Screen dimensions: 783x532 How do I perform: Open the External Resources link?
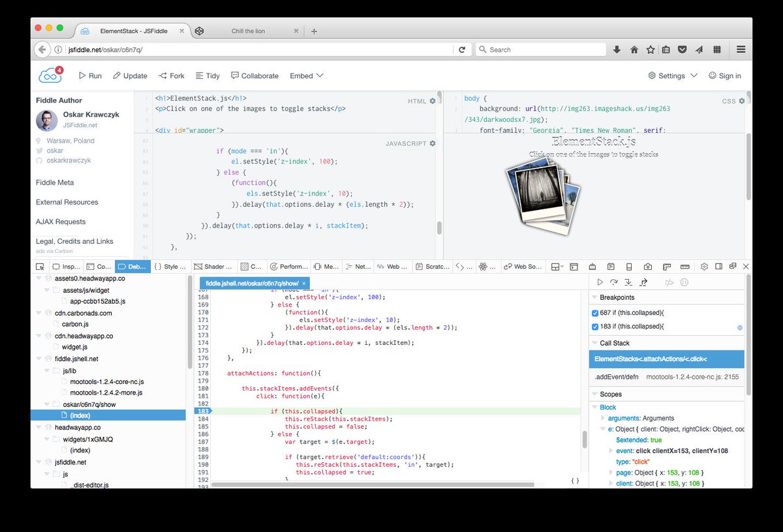point(67,202)
